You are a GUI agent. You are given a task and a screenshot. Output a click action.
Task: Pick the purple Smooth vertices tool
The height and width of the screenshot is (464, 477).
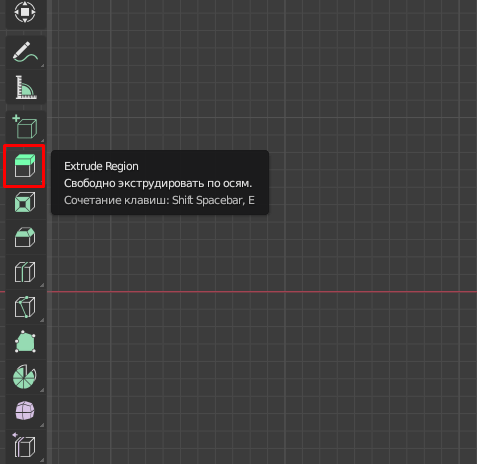click(x=25, y=411)
